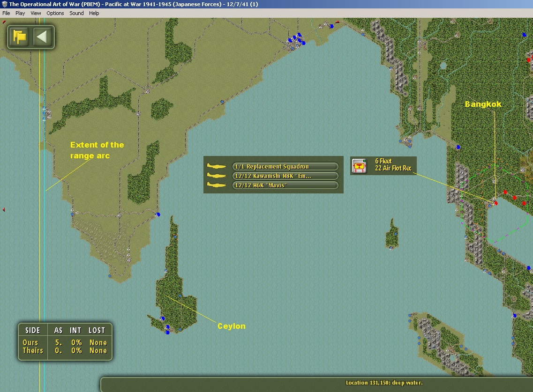This screenshot has width=533, height=392.
Task: Click the INT column header
Action: click(x=75, y=330)
